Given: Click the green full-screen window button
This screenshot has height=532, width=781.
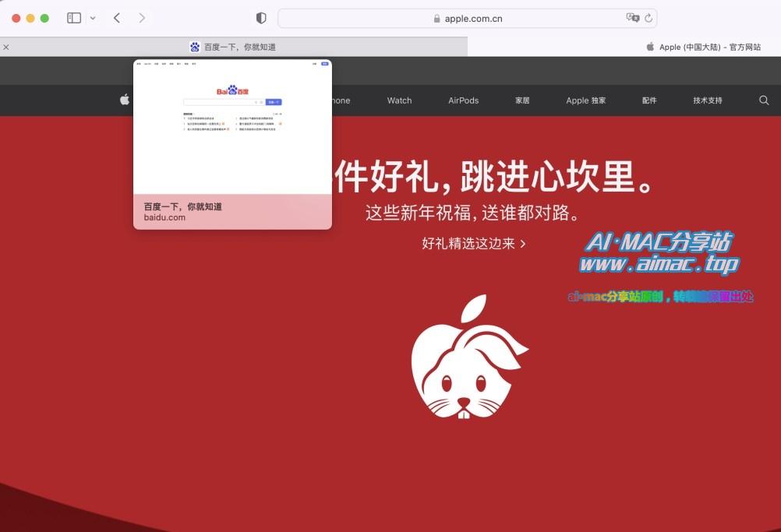Looking at the screenshot, I should coord(44,19).
